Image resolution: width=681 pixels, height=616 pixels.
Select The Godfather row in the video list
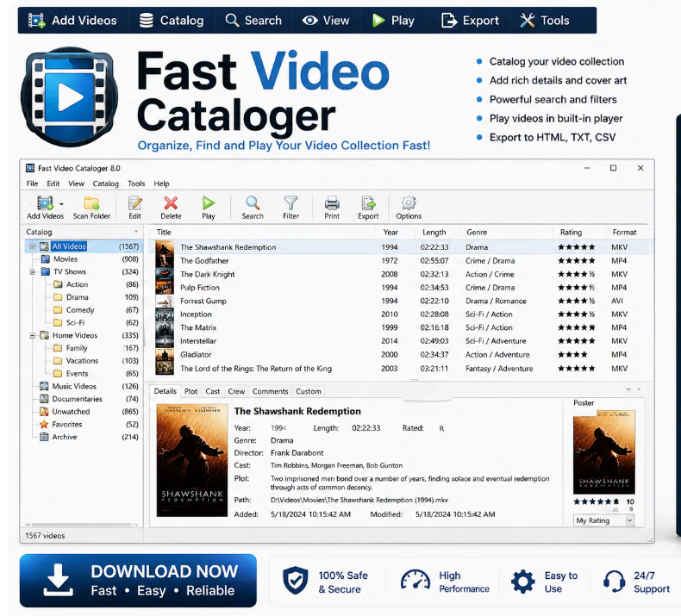click(400, 260)
